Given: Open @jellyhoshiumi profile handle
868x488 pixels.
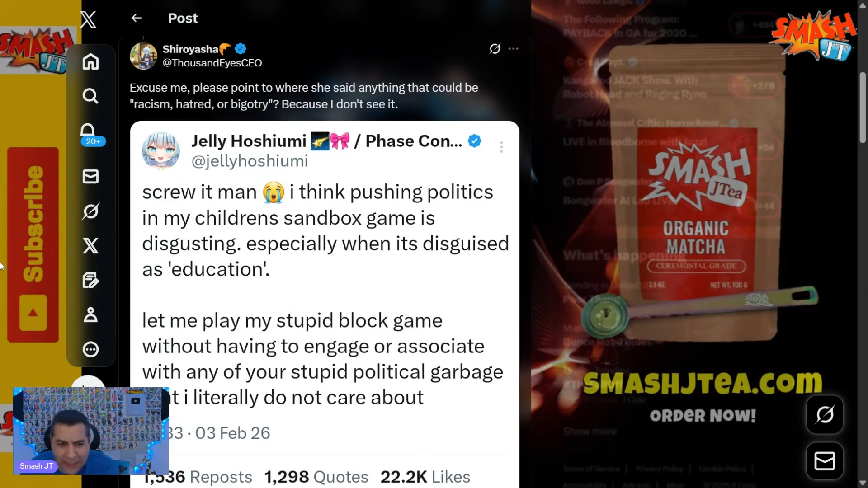Looking at the screenshot, I should click(250, 161).
